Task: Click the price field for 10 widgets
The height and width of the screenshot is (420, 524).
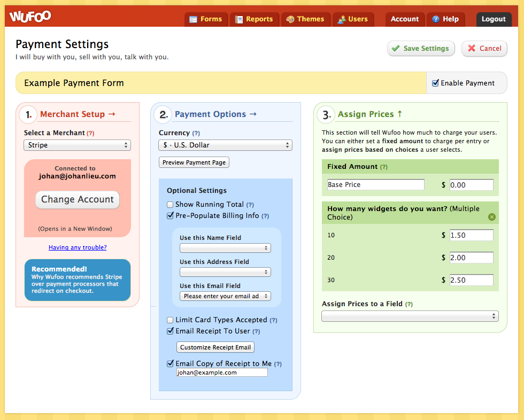Action: click(x=471, y=235)
